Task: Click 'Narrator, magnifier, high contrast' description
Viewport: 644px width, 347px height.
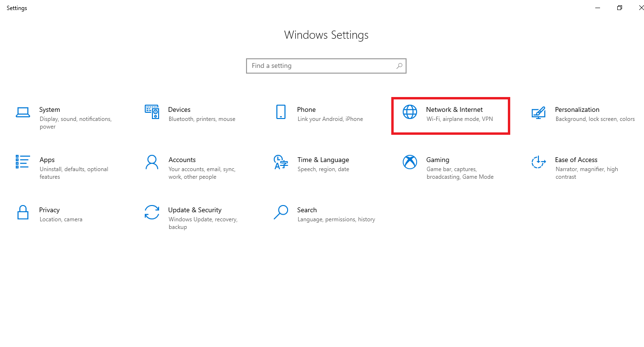Action: [x=587, y=173]
